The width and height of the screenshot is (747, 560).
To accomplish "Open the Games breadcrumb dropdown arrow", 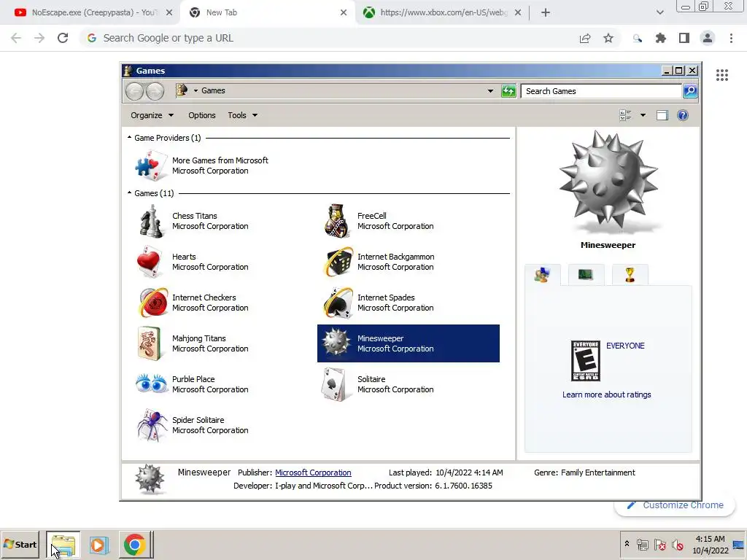I will tap(196, 90).
